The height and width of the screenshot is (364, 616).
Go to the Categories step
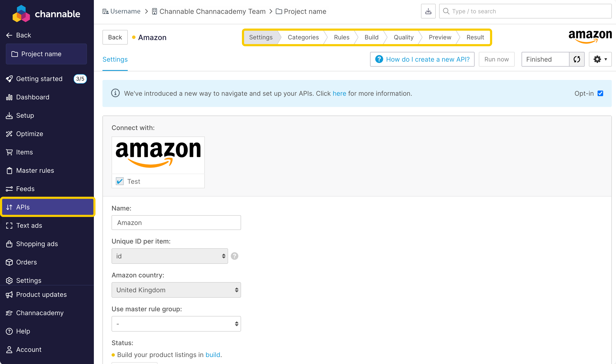click(x=303, y=37)
